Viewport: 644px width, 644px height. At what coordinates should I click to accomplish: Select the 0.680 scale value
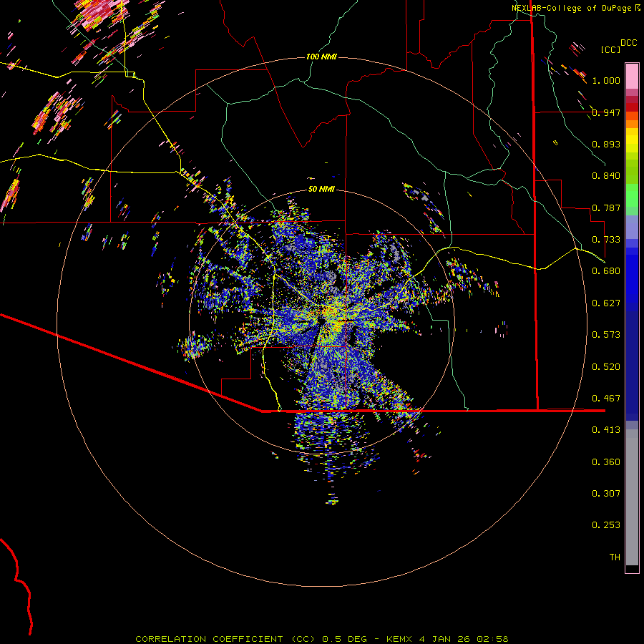pyautogui.click(x=606, y=271)
